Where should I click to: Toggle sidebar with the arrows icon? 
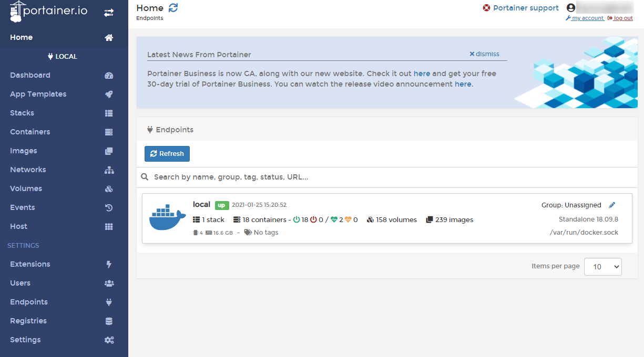tap(109, 13)
